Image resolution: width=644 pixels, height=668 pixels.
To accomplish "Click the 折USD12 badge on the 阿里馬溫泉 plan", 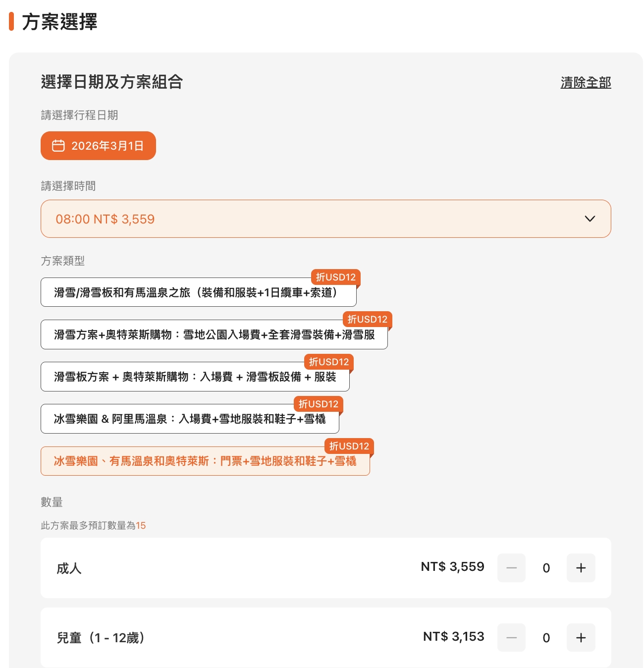I will pyautogui.click(x=318, y=404).
